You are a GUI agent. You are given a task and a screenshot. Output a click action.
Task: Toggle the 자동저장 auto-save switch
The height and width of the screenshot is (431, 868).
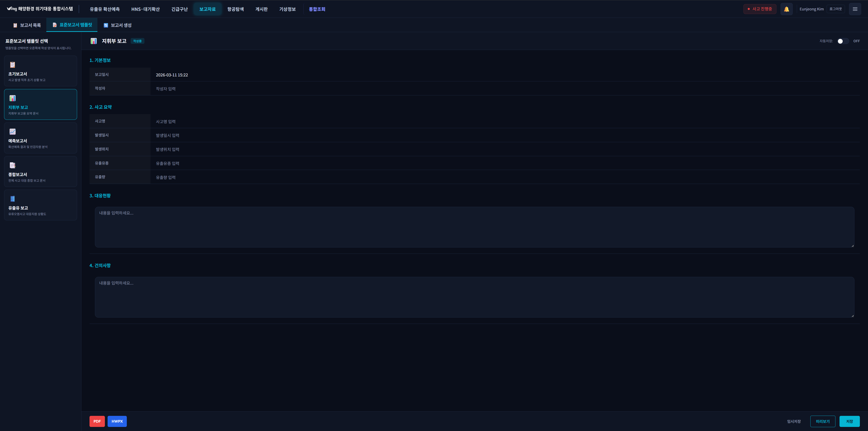pos(843,41)
